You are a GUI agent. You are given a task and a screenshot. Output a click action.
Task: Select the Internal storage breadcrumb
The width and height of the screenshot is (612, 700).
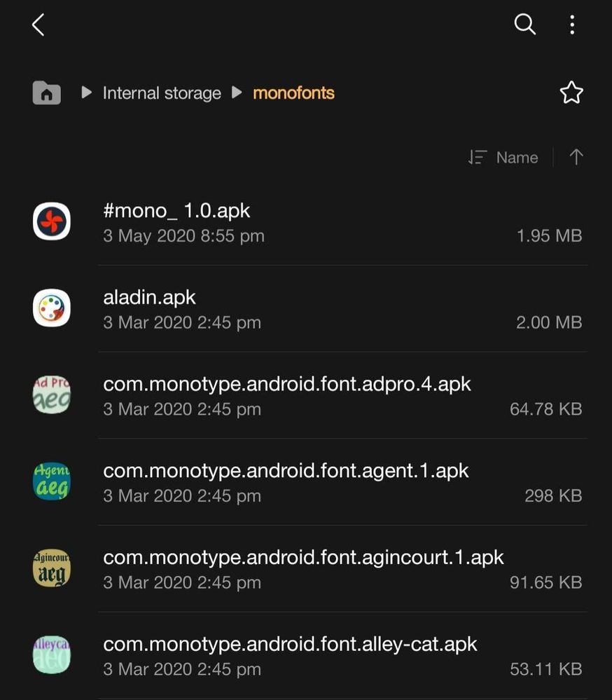(x=162, y=93)
